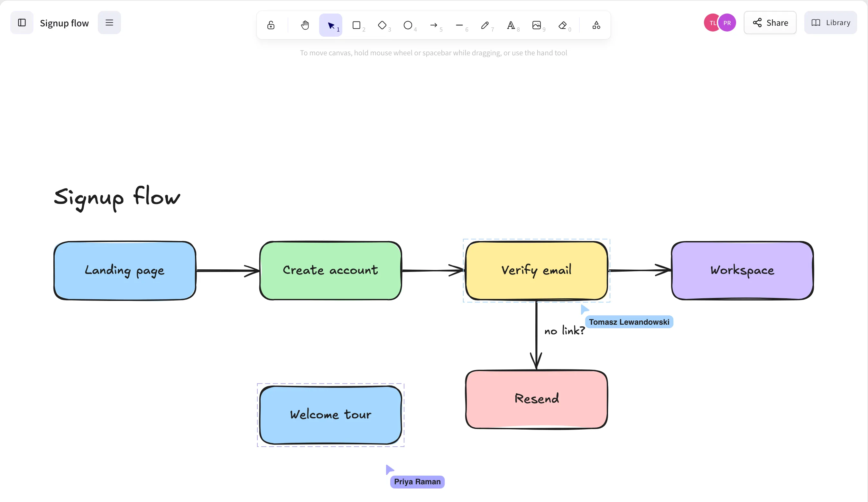Select the Draw pencil tool
Image resolution: width=868 pixels, height=502 pixels.
[485, 25]
